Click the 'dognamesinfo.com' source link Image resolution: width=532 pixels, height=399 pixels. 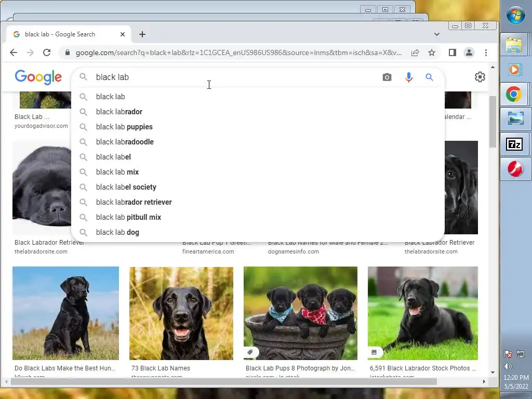coord(294,251)
